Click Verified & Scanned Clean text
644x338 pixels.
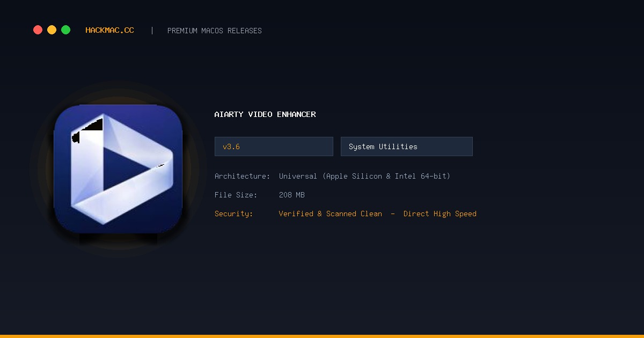click(x=331, y=214)
